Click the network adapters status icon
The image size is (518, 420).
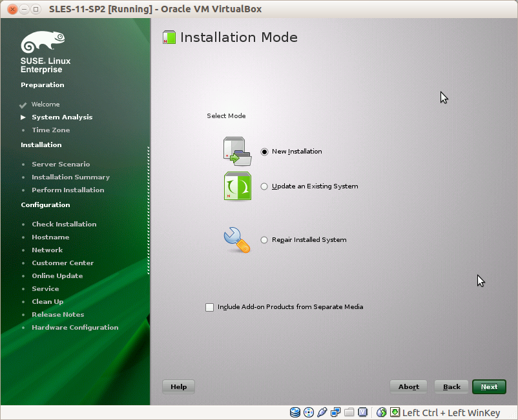tap(336, 412)
